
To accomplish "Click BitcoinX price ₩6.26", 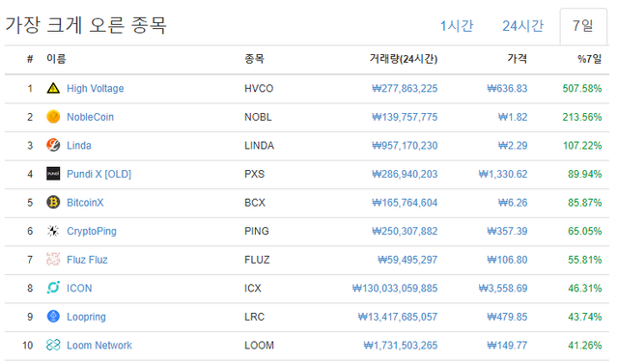I will pyautogui.click(x=513, y=203).
